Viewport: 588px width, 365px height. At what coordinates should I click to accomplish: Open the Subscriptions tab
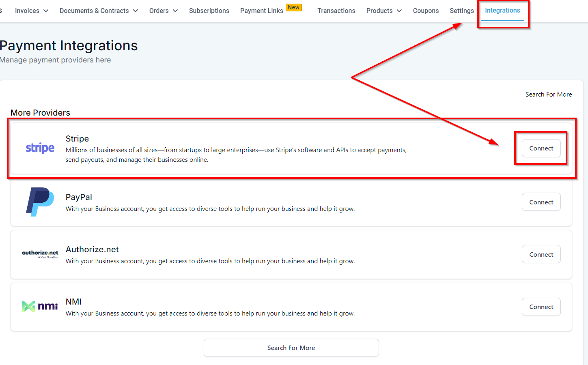coord(209,11)
